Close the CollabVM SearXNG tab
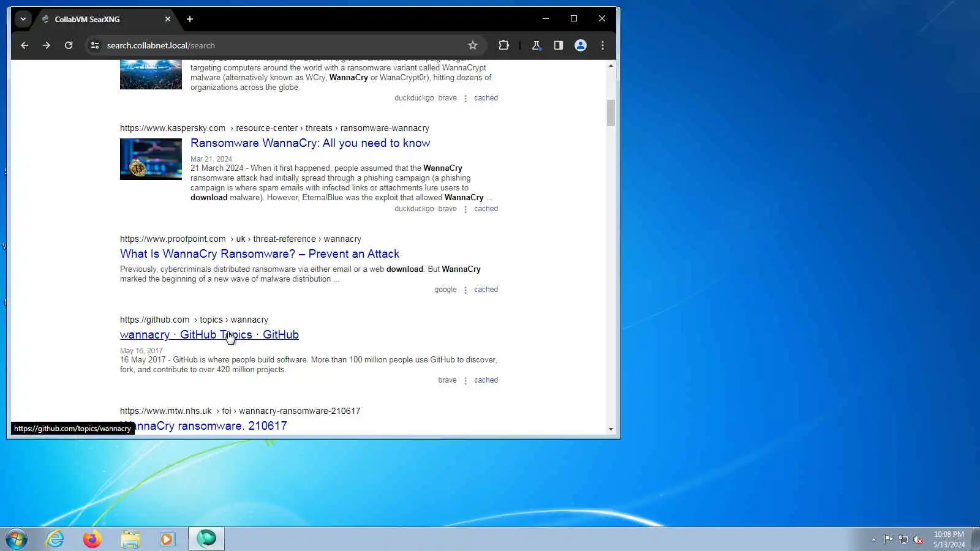 (x=168, y=19)
